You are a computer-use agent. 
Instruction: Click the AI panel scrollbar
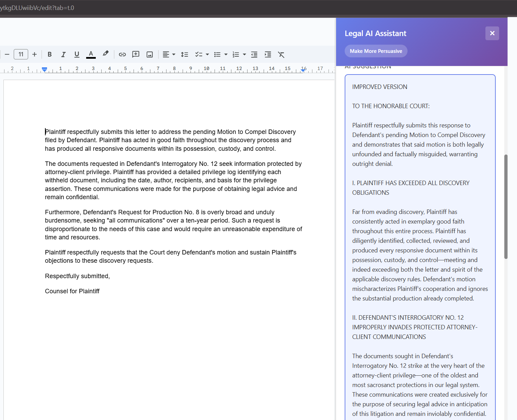505,206
